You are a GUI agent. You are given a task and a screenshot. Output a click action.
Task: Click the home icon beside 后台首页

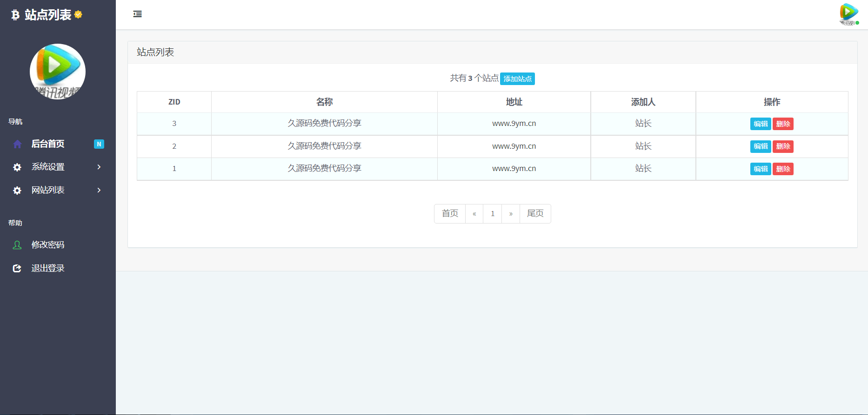tap(17, 144)
